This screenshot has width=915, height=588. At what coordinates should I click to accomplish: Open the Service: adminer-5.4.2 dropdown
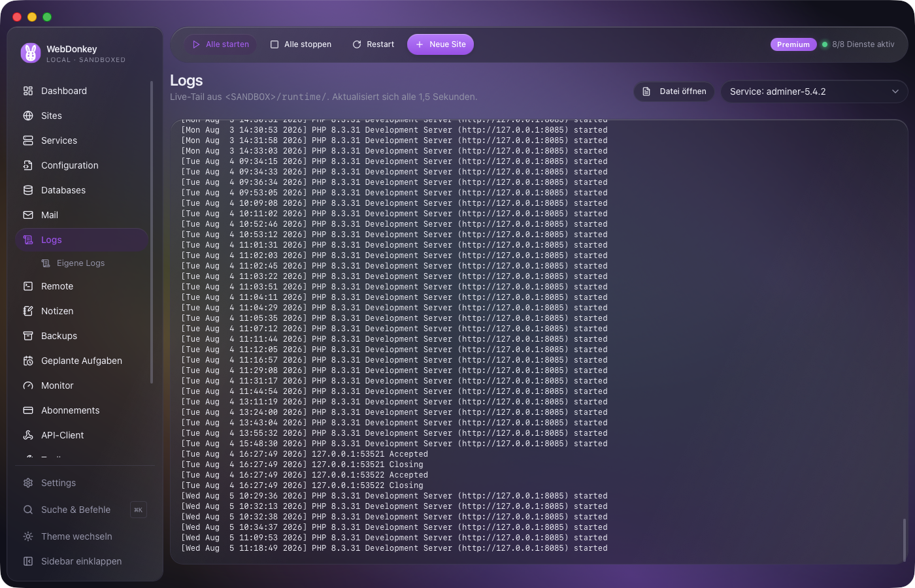pos(814,91)
